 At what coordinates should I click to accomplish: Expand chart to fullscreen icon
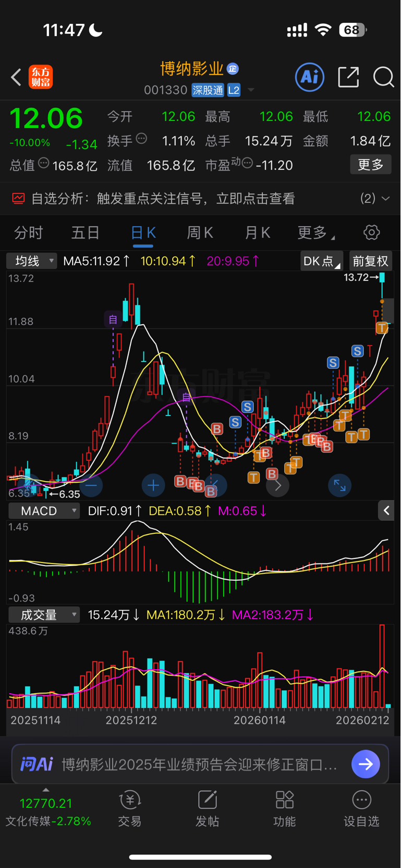pyautogui.click(x=340, y=485)
